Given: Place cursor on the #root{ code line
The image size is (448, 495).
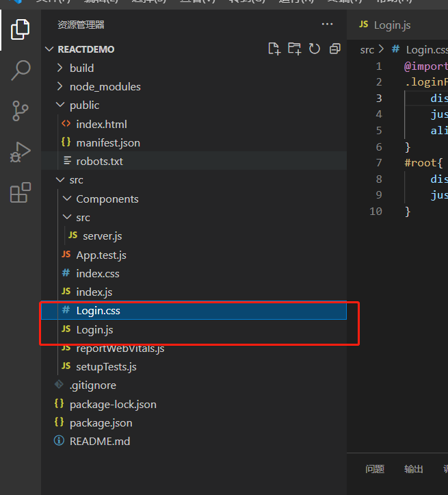Looking at the screenshot, I should tap(424, 163).
